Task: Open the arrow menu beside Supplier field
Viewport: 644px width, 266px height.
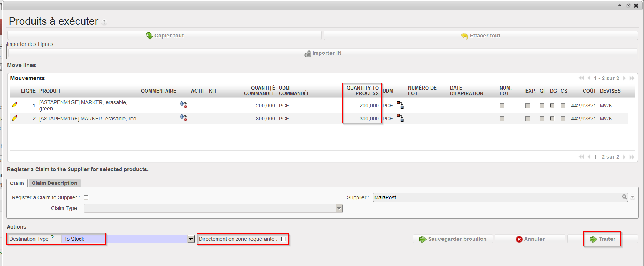Action: point(633,198)
